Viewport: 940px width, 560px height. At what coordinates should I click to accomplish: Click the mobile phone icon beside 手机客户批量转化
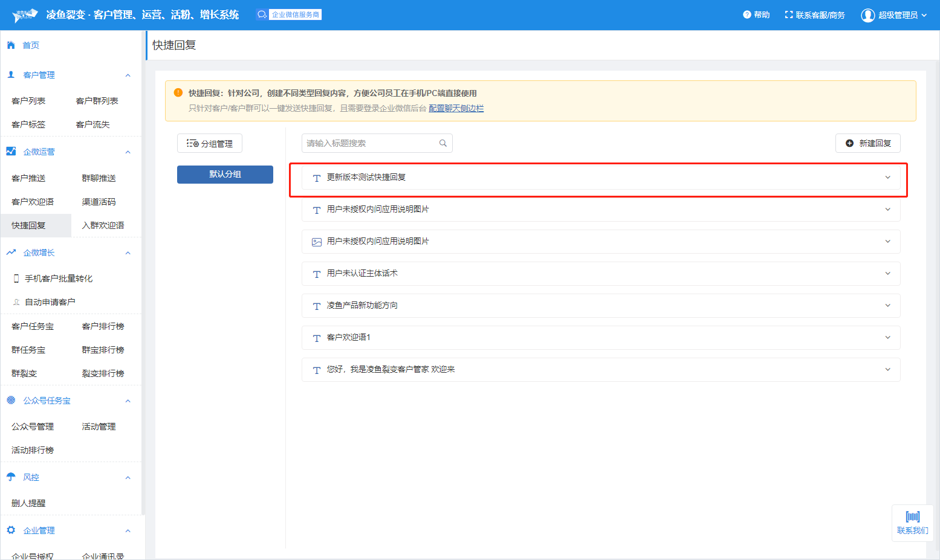click(x=16, y=278)
